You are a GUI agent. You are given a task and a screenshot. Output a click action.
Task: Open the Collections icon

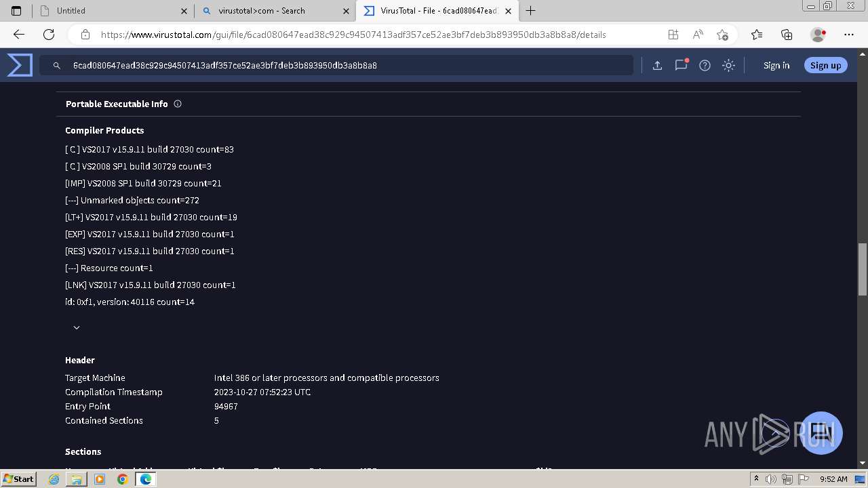787,35
